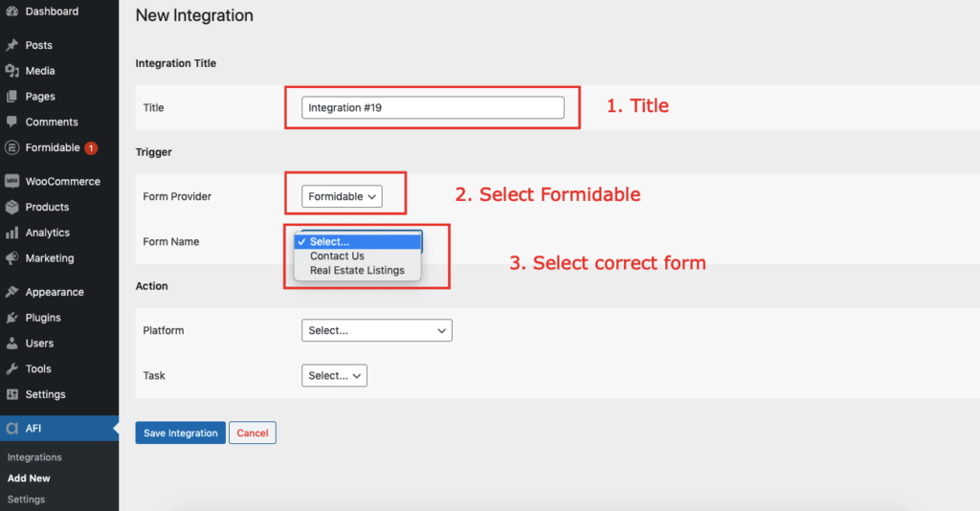Click the Formidable logo icon
The image size is (980, 511).
pyautogui.click(x=11, y=147)
